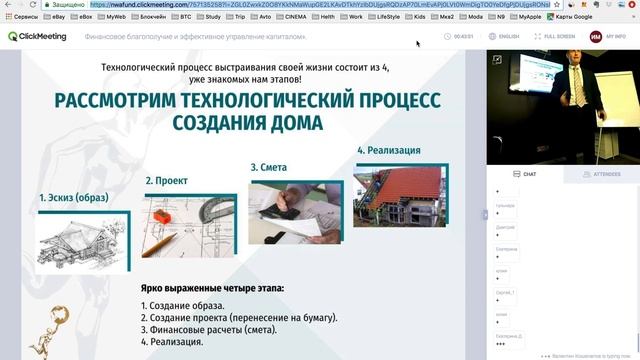Open the Блокчейн bookmarks folder
Screen dimensions: 640x360
click(x=149, y=17)
